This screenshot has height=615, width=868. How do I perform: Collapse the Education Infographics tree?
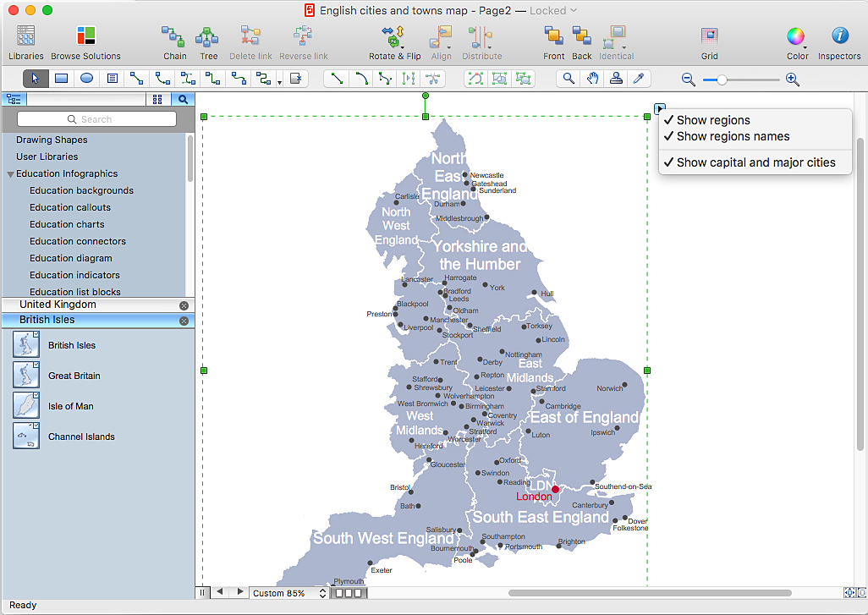click(10, 173)
